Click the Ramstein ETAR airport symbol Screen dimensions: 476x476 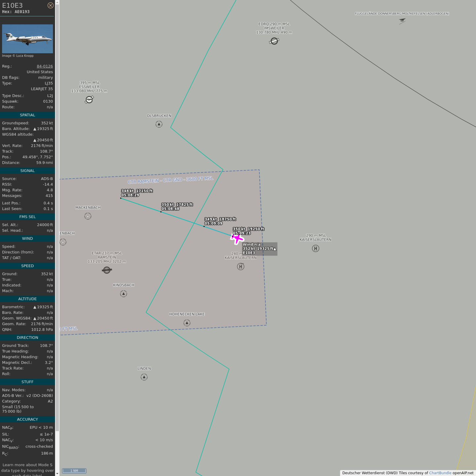107,270
